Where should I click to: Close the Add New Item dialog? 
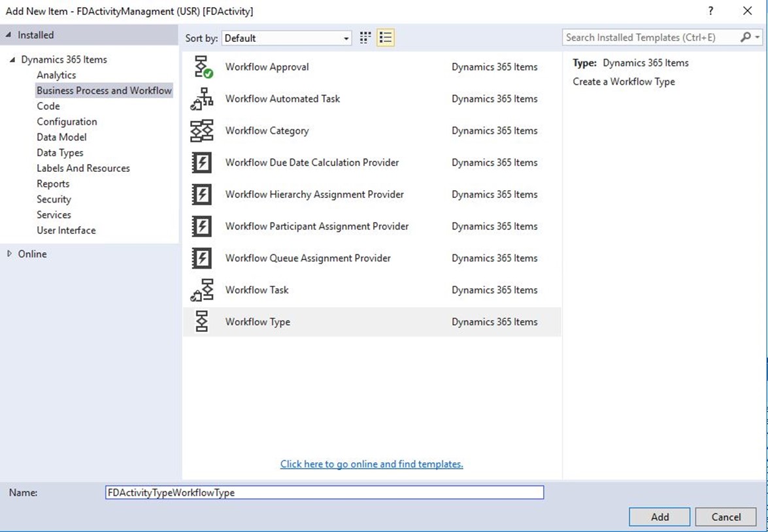748,10
